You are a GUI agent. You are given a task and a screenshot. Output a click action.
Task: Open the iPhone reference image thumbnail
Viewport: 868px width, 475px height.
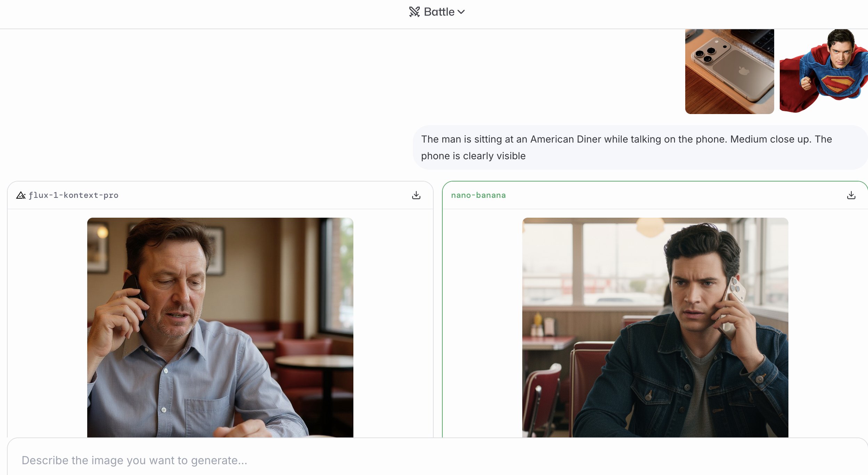(x=729, y=71)
